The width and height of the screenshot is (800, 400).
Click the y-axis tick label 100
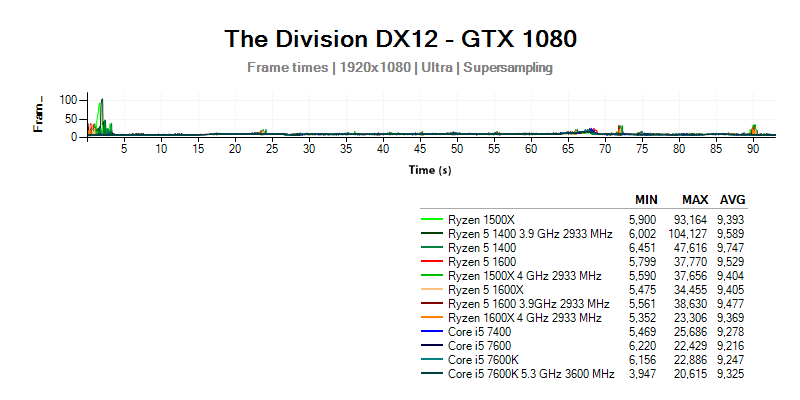tap(68, 100)
